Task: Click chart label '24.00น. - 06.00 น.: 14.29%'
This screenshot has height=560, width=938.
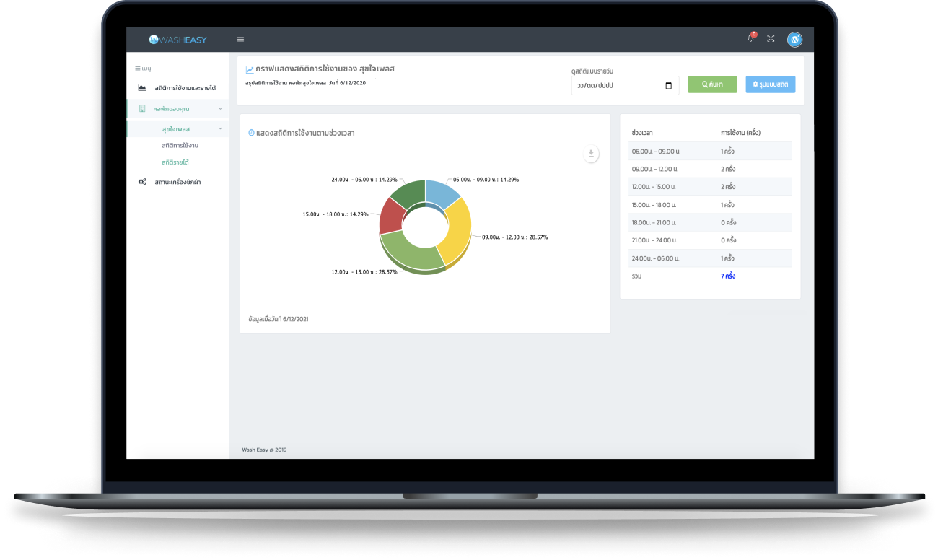Action: click(364, 179)
